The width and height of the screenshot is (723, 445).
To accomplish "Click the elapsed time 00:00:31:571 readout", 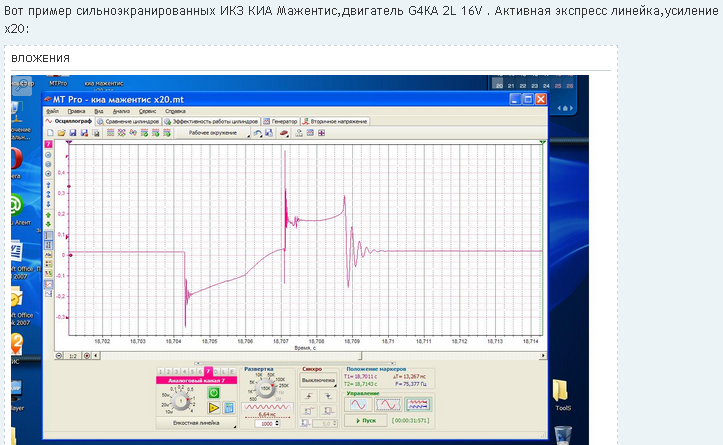I will 410,421.
